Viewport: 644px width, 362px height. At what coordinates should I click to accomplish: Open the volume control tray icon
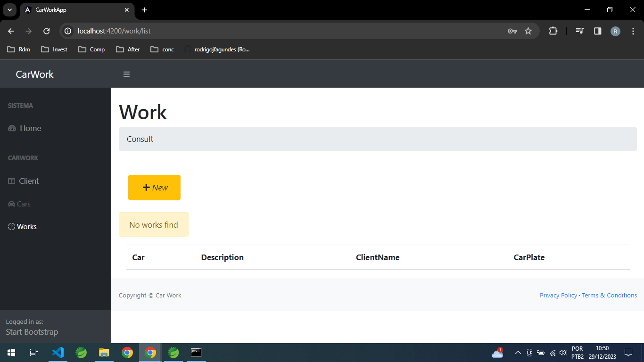click(x=562, y=353)
